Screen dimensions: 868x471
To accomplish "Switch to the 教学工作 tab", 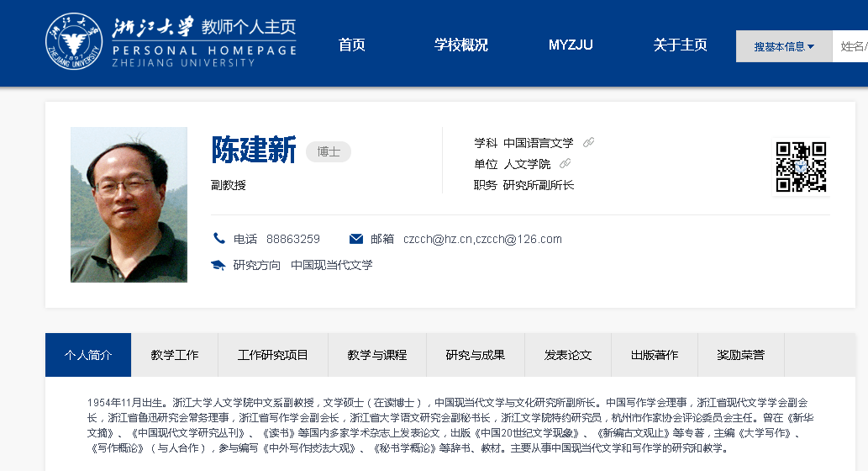I will 175,355.
